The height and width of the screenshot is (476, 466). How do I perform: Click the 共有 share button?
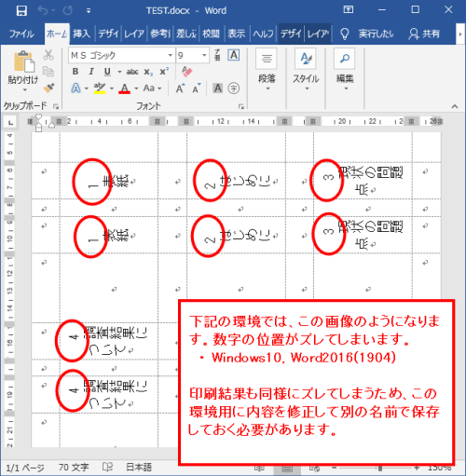click(x=424, y=34)
